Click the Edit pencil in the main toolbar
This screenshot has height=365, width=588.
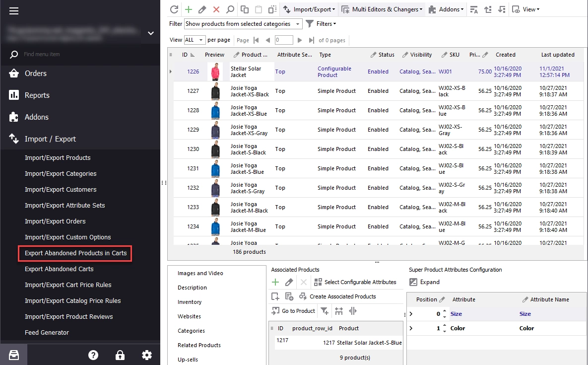pos(202,9)
